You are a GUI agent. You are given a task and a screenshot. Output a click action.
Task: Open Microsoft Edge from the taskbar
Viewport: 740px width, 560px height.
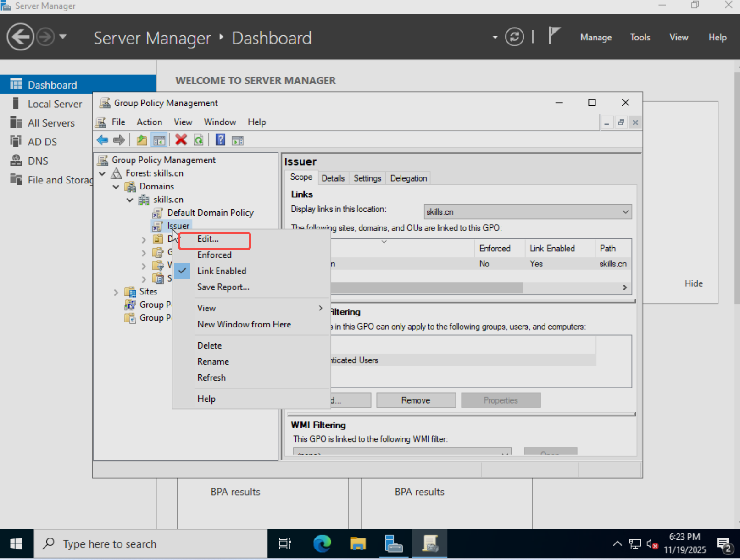(x=322, y=544)
